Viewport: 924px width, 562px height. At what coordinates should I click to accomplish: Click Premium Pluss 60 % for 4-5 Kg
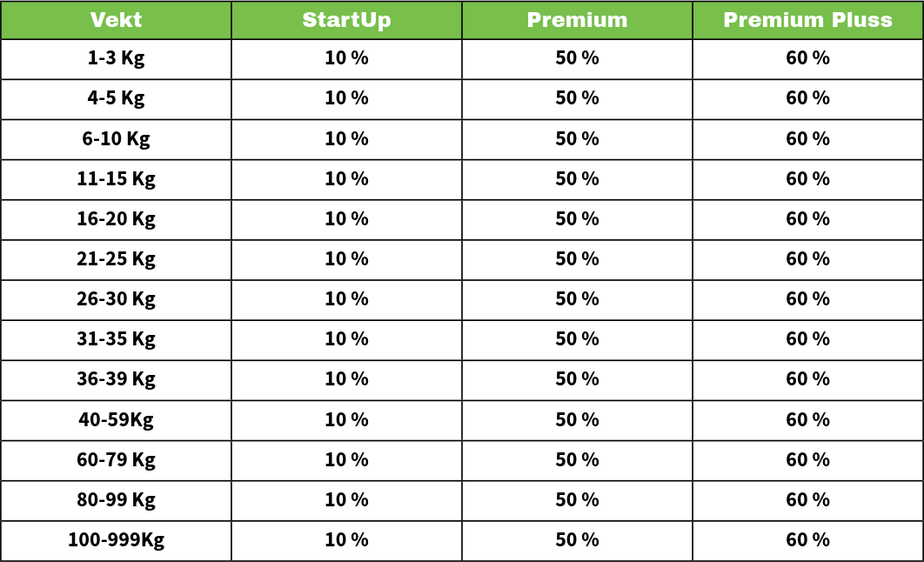click(807, 98)
